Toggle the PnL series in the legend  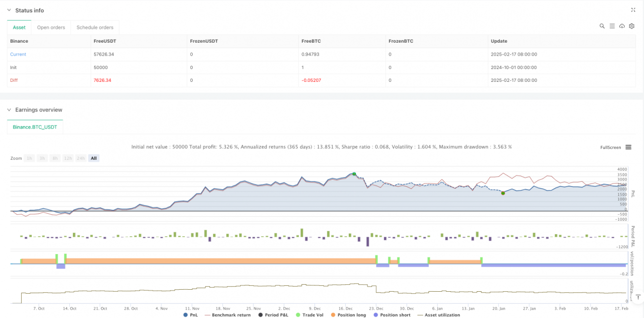[191, 315]
